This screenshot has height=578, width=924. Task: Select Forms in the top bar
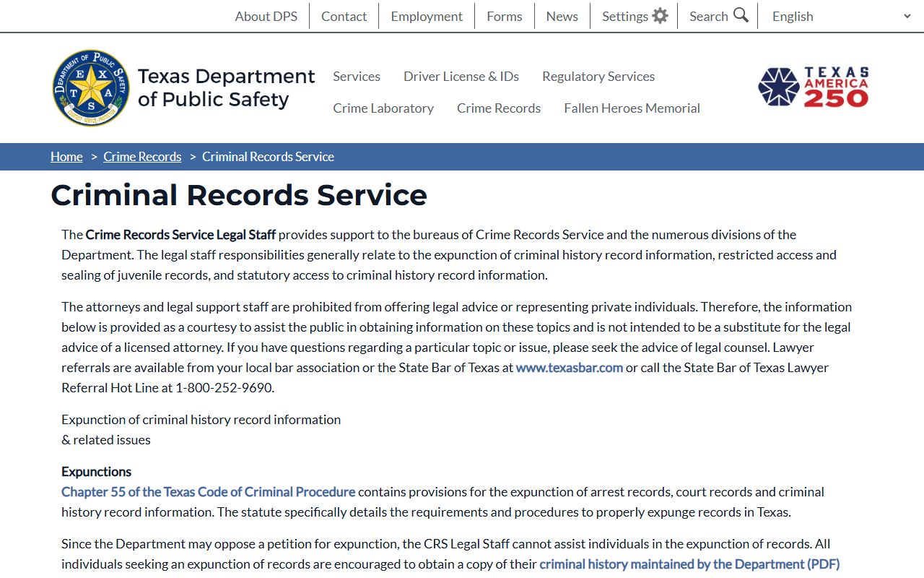click(x=504, y=16)
